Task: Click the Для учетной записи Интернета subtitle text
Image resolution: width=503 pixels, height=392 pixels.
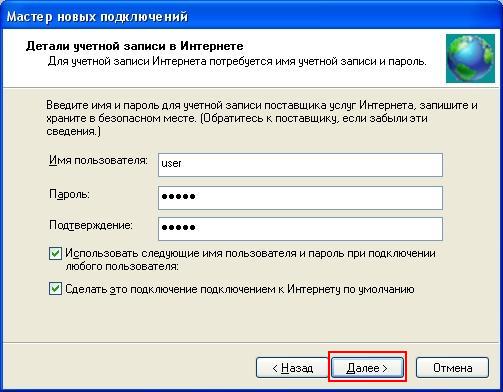Action: click(x=237, y=61)
